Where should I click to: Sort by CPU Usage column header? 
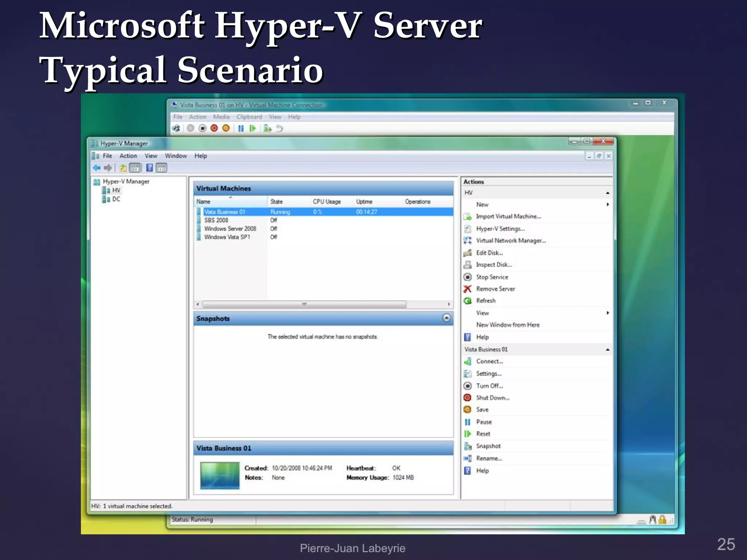332,202
